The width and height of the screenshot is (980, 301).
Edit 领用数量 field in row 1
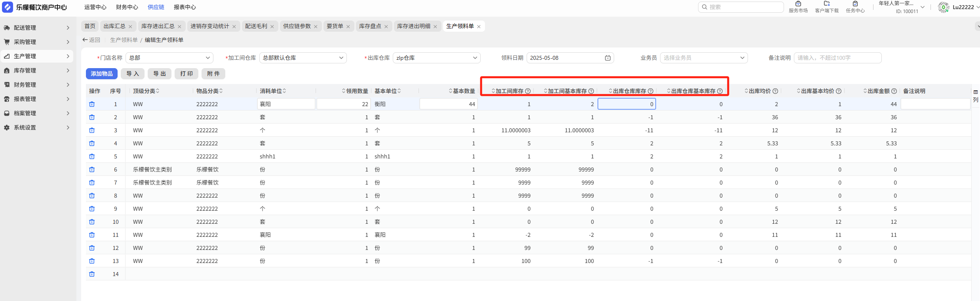point(344,104)
